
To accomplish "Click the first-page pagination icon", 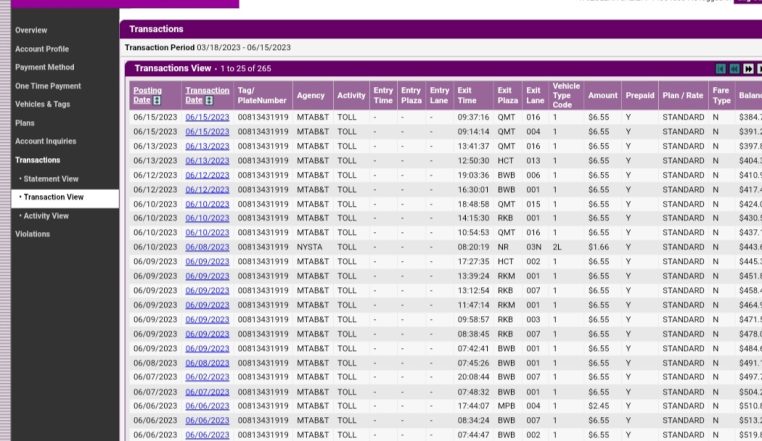I will (721, 69).
